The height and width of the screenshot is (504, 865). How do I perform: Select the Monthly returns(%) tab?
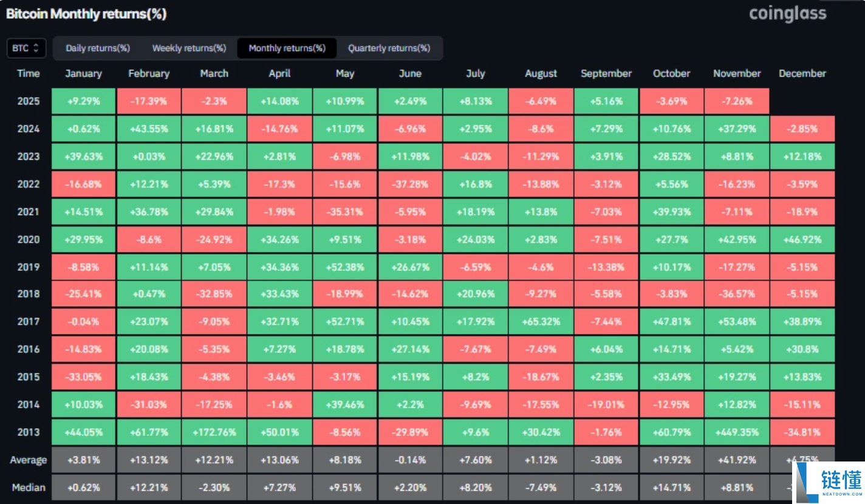click(287, 48)
